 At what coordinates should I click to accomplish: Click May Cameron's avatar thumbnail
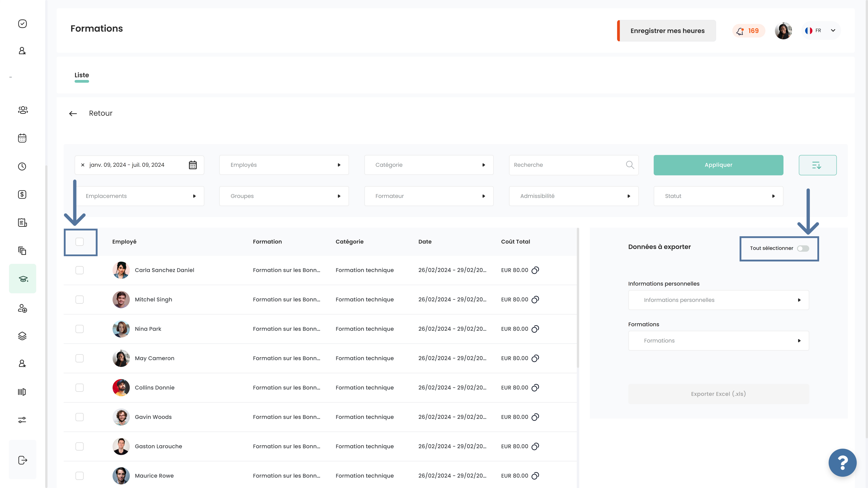point(121,358)
